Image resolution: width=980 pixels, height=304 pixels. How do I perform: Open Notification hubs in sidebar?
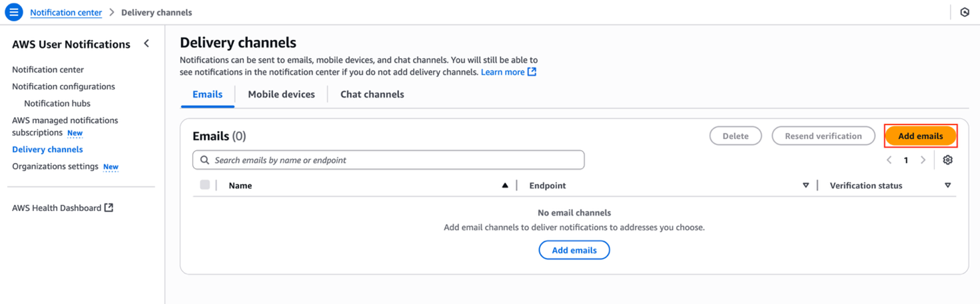pos(57,103)
